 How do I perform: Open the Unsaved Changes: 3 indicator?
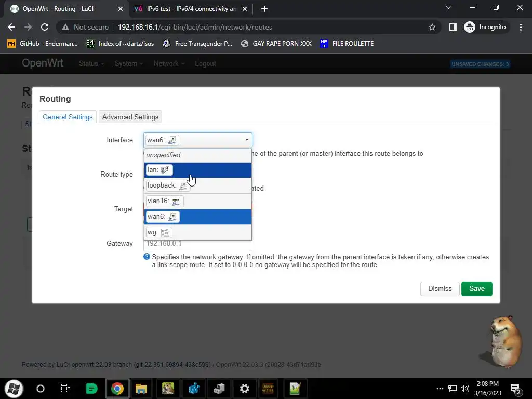pos(480,64)
